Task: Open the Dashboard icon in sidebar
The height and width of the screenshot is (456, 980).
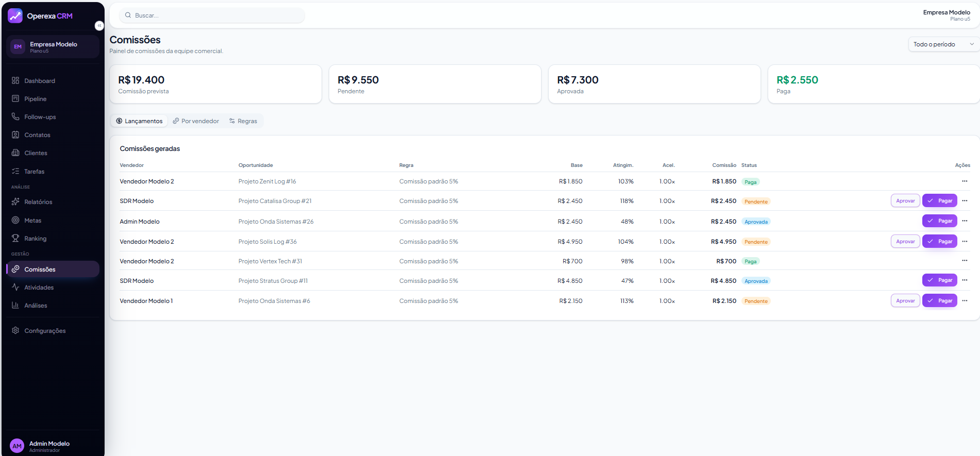Action: [x=15, y=80]
